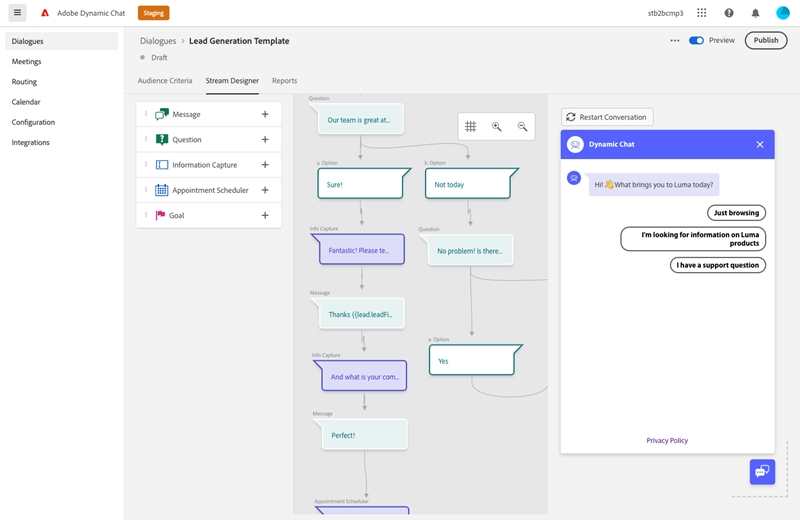Click the Publish button
The height and width of the screenshot is (520, 800).
pos(766,40)
